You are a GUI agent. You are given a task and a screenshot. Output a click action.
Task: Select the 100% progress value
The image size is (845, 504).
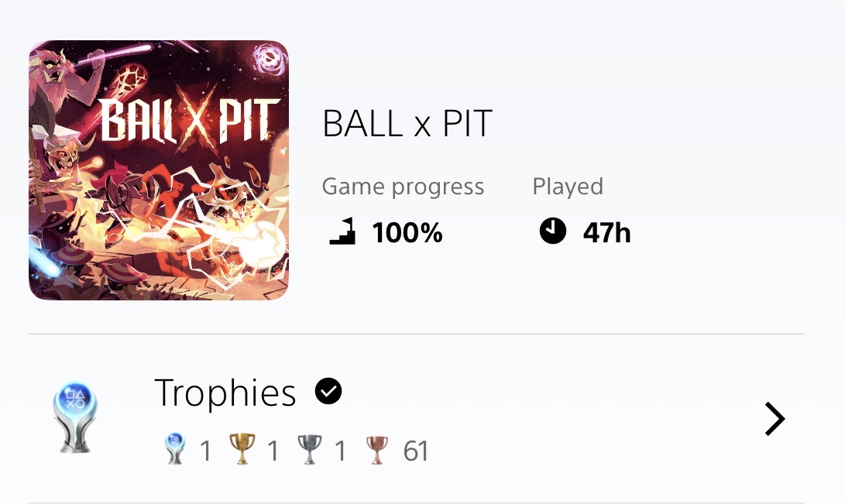pos(407,232)
